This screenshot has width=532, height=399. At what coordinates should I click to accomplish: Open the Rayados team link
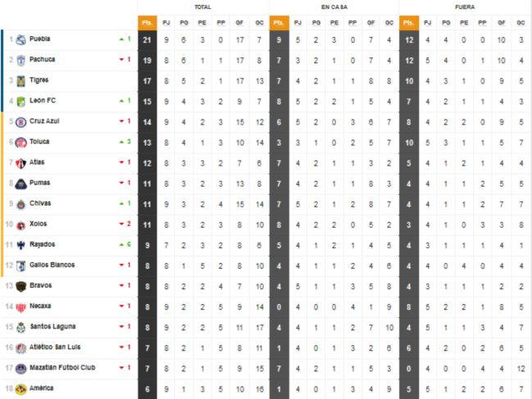point(42,244)
